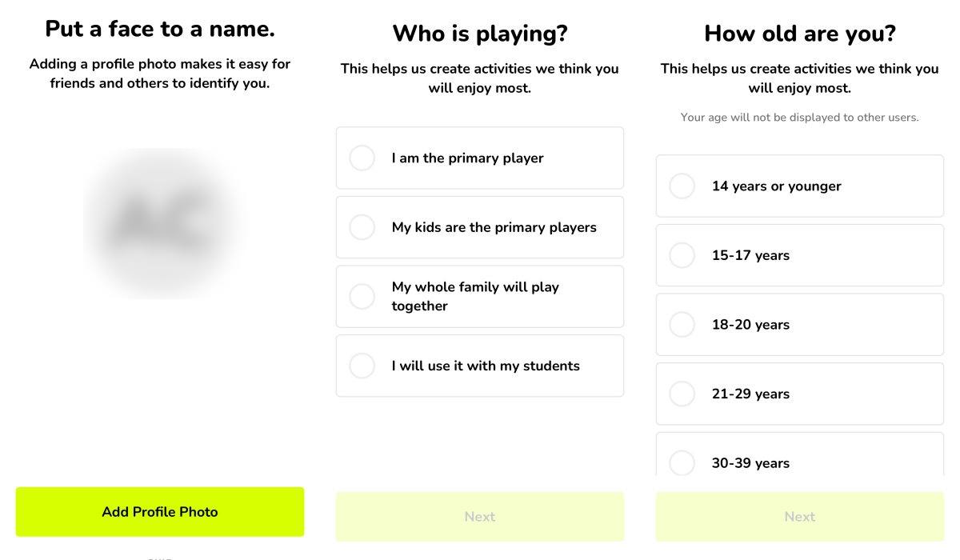The width and height of the screenshot is (960, 560).
Task: Select the radio circle for 'I am the primary player'
Action: coord(362,158)
